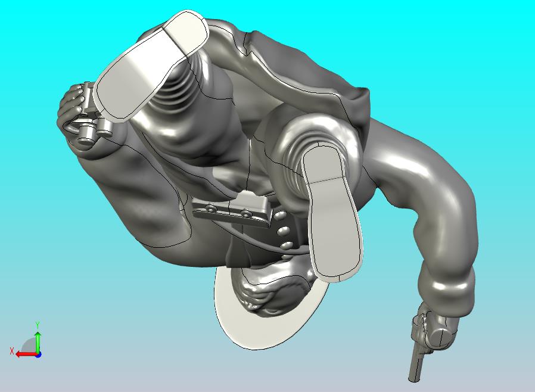Click the green Y axis arrow

click(38, 341)
